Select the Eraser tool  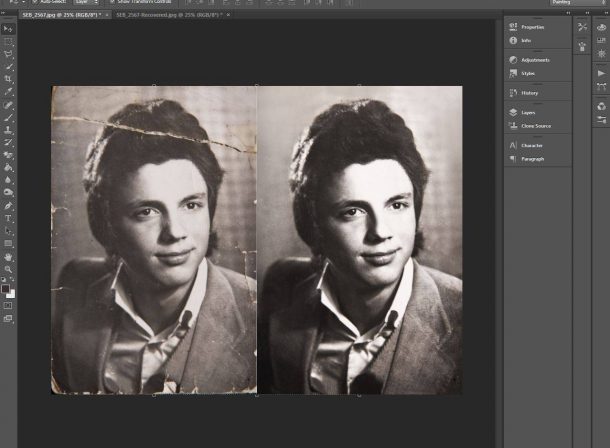[x=8, y=155]
